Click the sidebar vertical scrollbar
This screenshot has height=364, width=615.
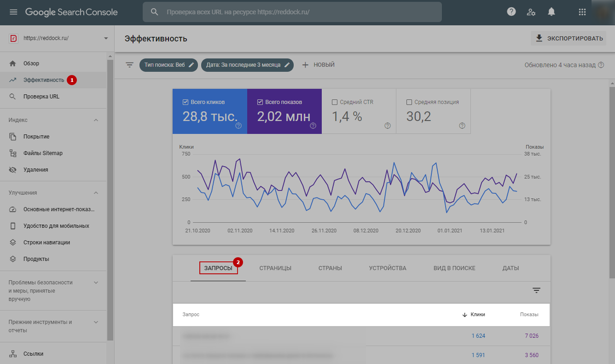[x=110, y=200]
